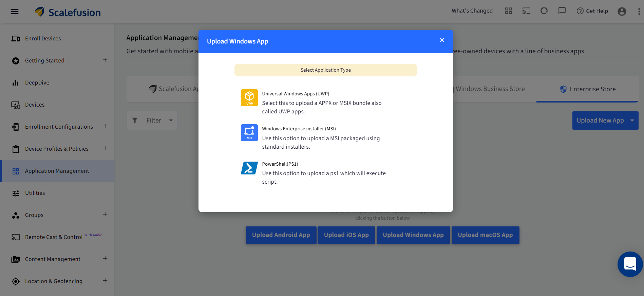Select the UWP app type icon
Screen dimensions: 644x296
tap(249, 98)
